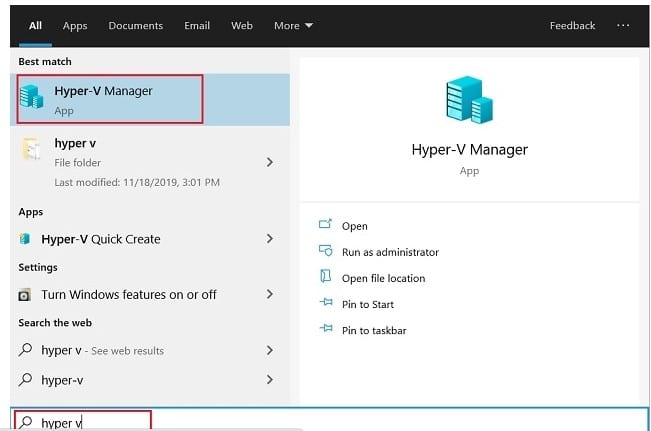Click magnifier icon beside 'hyper v - See web results'
Screen dimensions: 651x431
(25, 350)
